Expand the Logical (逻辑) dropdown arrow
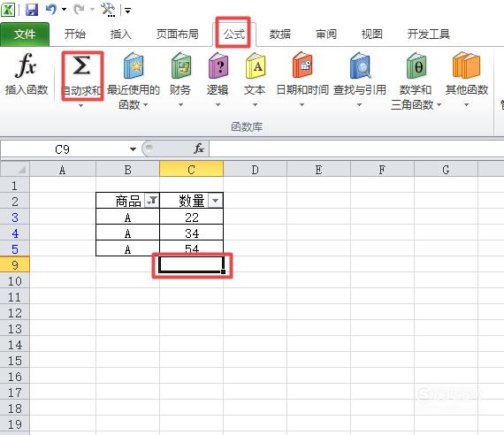The height and width of the screenshot is (435, 504). [218, 105]
